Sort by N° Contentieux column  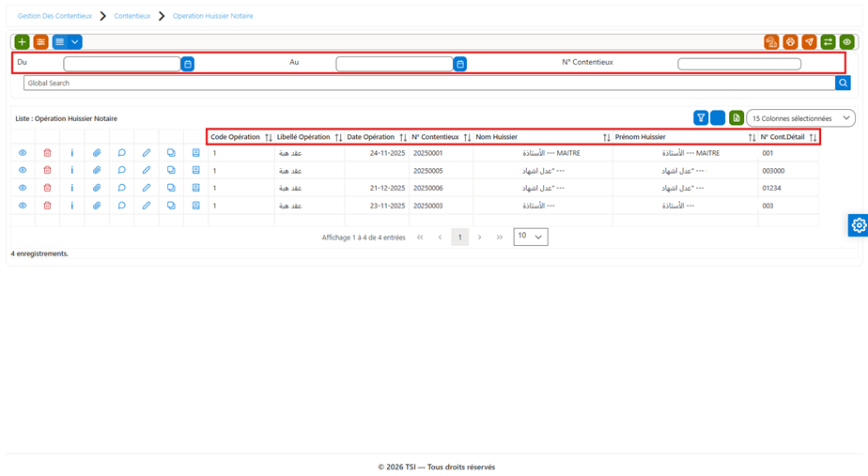(467, 137)
